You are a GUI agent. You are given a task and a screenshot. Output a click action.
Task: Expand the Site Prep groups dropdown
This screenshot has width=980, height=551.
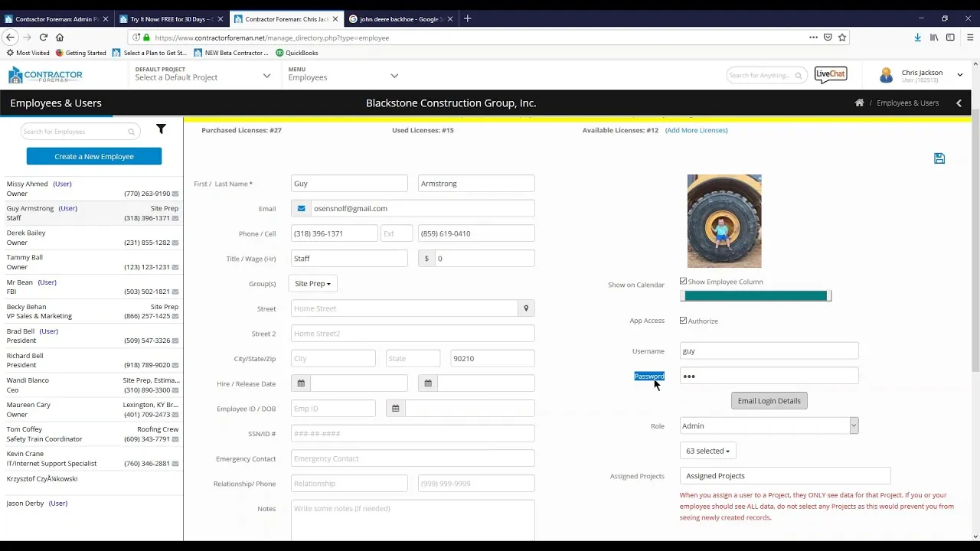(312, 284)
